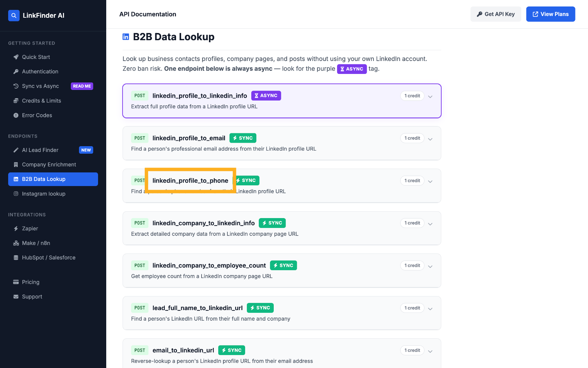
Task: Click the ASYNC tag on linkedin_profile_to_linkedin_info
Action: tap(266, 96)
